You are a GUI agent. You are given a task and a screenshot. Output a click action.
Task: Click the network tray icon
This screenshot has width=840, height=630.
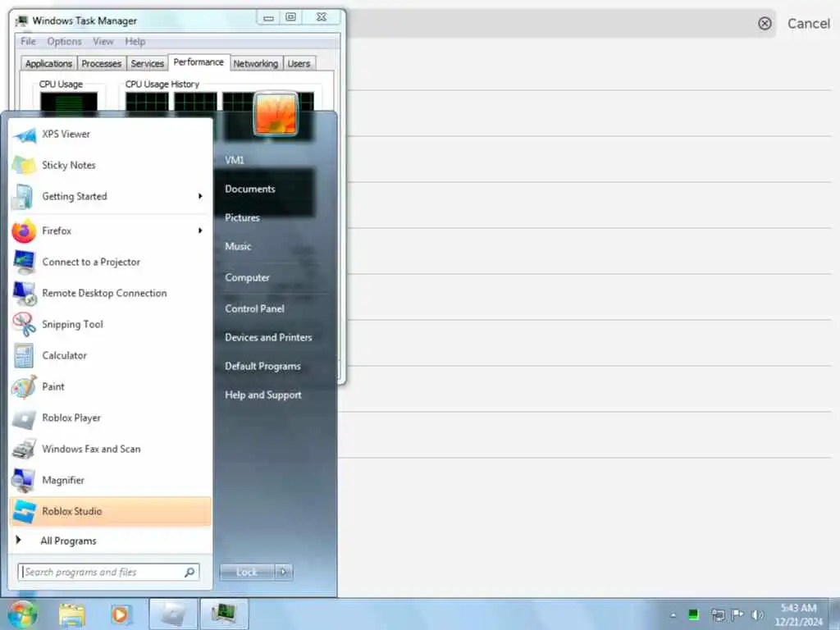[717, 614]
